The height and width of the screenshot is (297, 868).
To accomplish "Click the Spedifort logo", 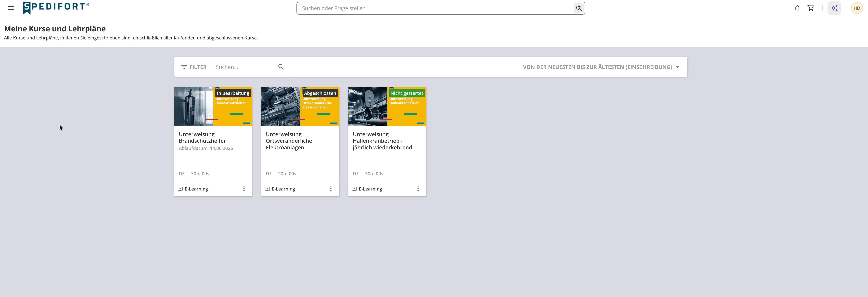I will [56, 8].
